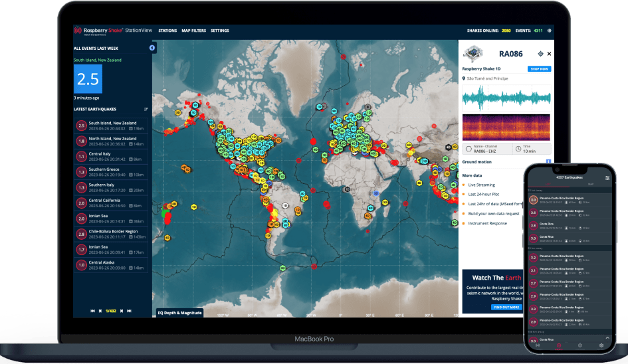
Task: Click the Raspberry Shake logo icon
Action: click(x=78, y=31)
